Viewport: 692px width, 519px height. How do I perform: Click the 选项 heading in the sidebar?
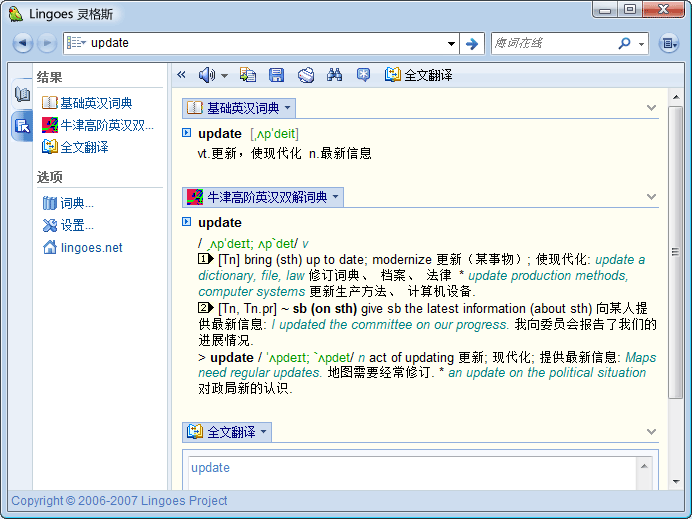coord(49,177)
